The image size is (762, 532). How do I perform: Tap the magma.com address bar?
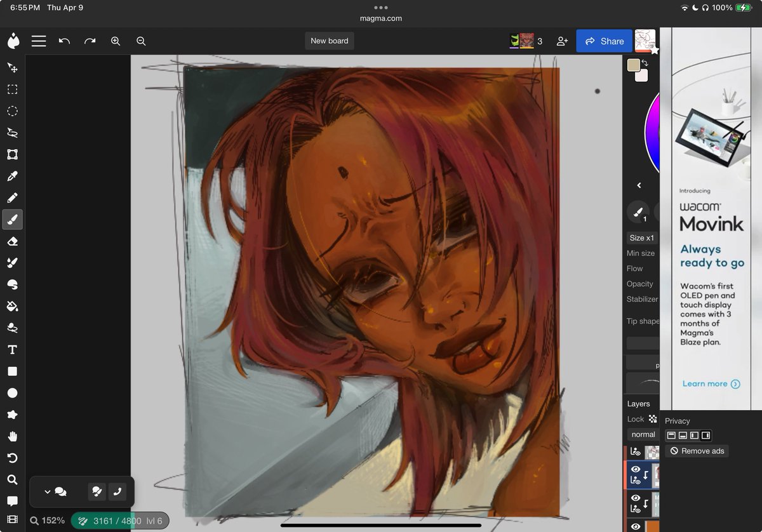(x=381, y=18)
